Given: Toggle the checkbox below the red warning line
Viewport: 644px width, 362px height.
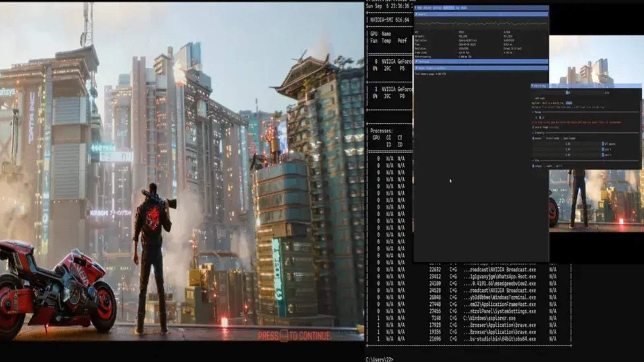Looking at the screenshot, I should pyautogui.click(x=533, y=127).
